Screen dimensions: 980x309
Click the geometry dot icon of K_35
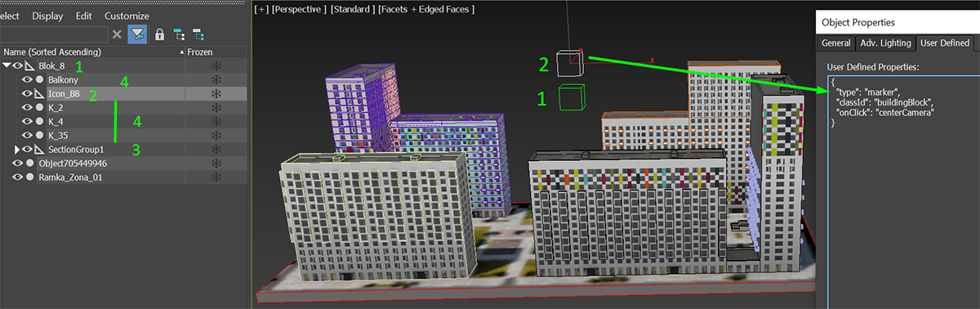click(39, 136)
